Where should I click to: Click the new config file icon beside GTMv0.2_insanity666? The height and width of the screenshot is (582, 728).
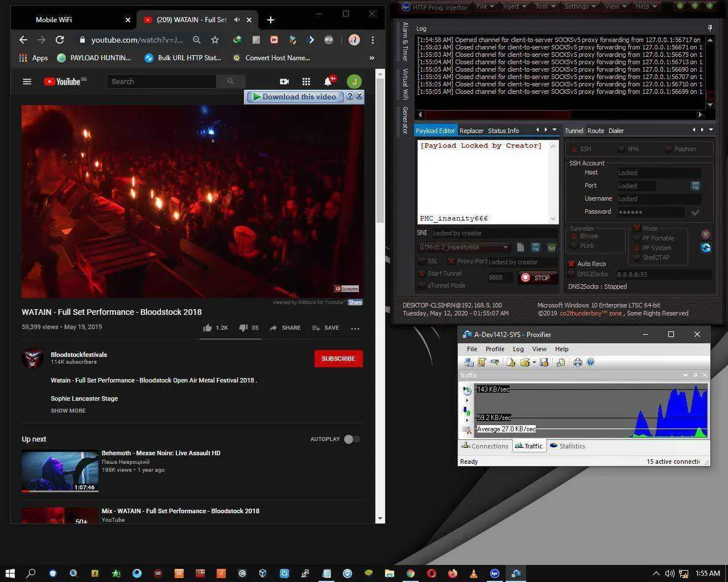pyautogui.click(x=520, y=247)
